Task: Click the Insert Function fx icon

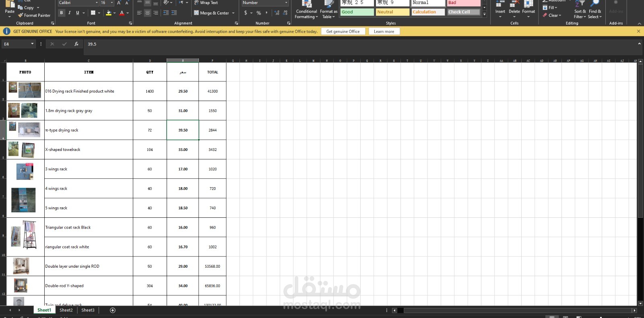Action: 76,44
